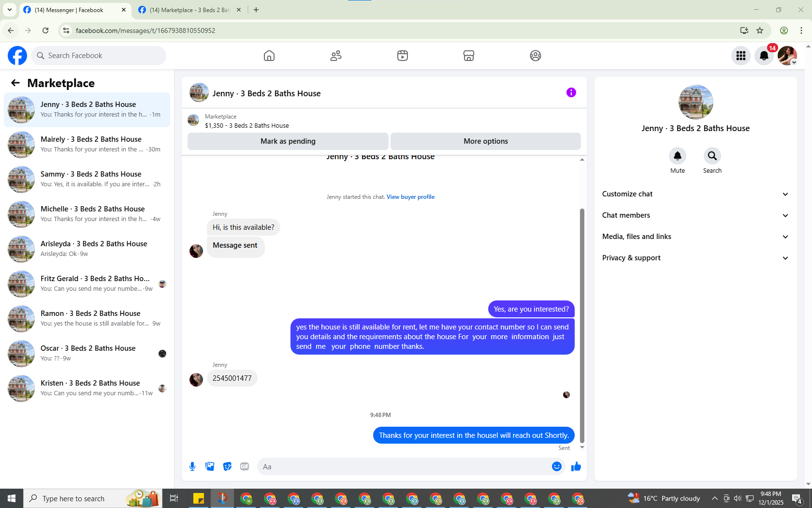
Task: Click More options button
Action: (x=486, y=141)
